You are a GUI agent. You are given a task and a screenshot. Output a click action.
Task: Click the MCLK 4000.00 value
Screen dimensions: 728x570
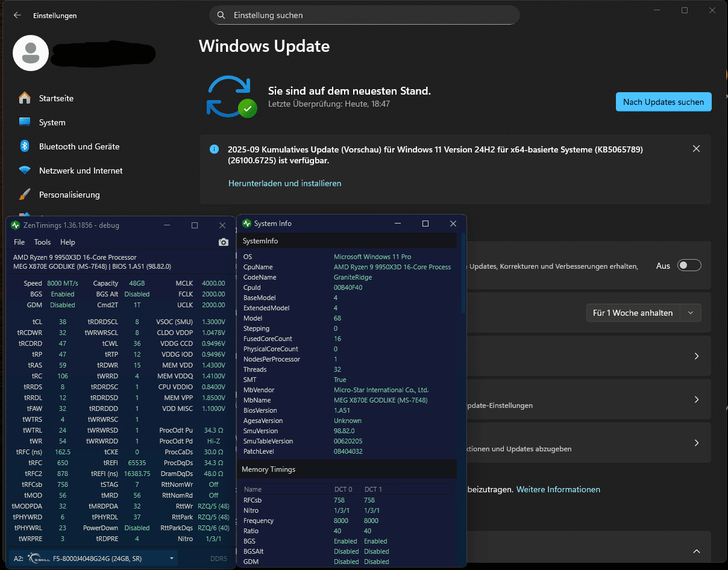(x=213, y=283)
